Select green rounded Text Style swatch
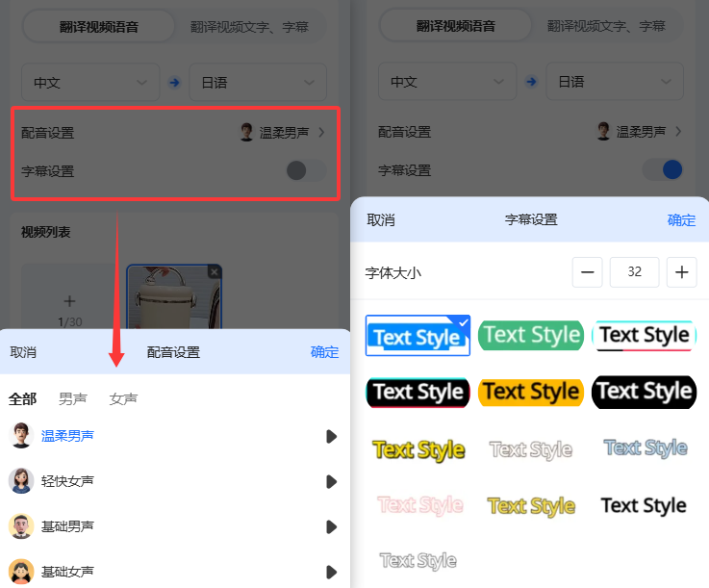 coord(531,335)
